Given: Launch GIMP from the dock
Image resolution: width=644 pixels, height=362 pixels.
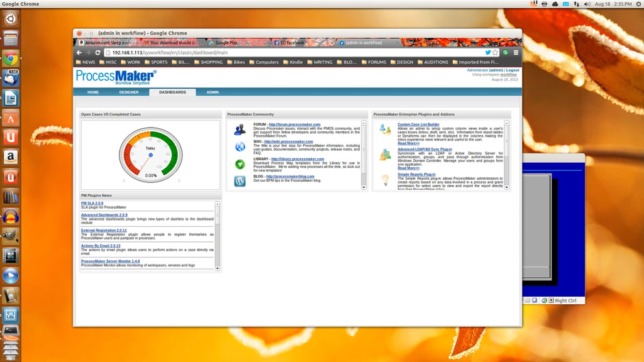Looking at the screenshot, I should pos(11,236).
